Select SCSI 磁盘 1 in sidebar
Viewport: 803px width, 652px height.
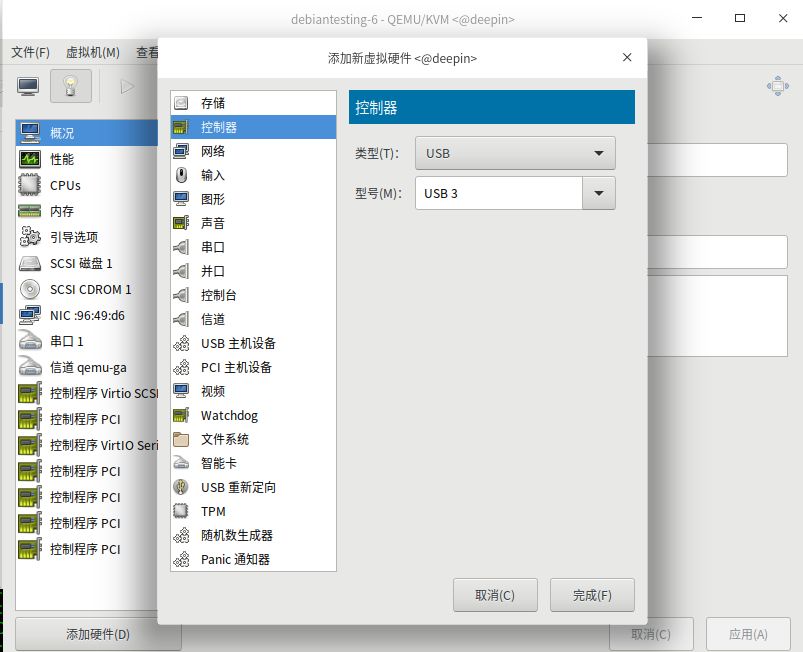(87, 263)
